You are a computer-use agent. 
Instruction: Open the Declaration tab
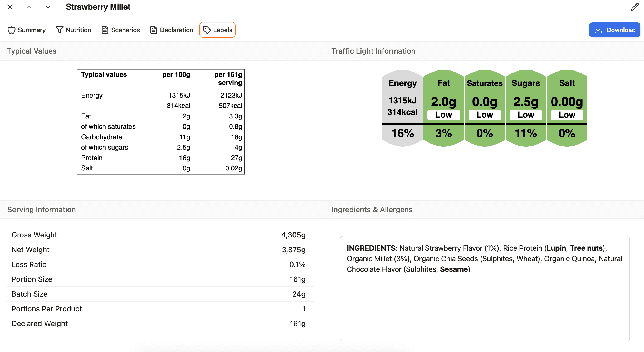[x=176, y=30]
